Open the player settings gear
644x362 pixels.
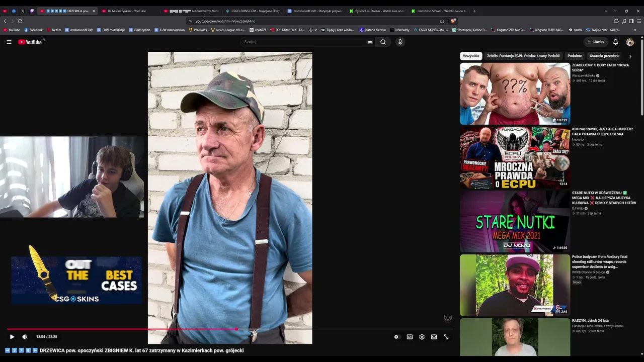click(x=422, y=337)
